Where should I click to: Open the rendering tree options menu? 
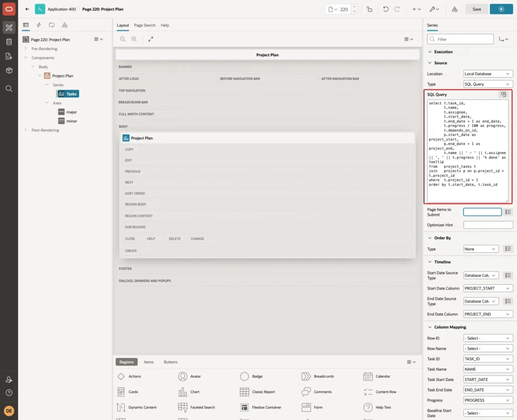tap(98, 39)
